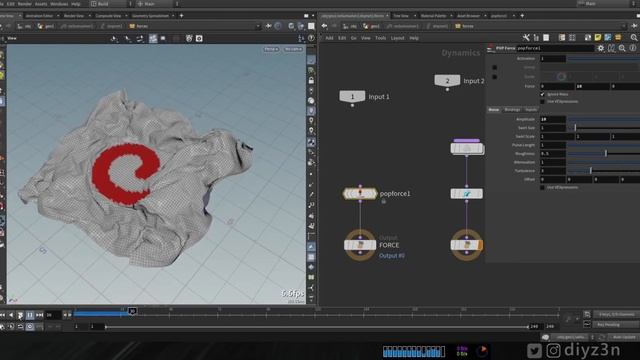This screenshot has height=360, width=640.
Task: Click the network editor search magnifier icon
Action: pos(634,38)
